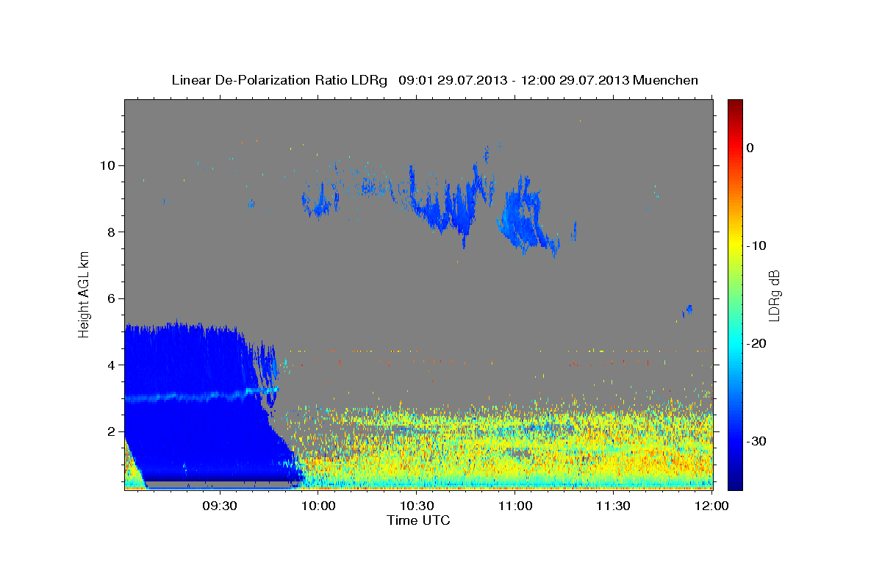The width and height of the screenshot is (882, 588).
Task: Click the '11:00' time tick label
Action: coord(515,506)
